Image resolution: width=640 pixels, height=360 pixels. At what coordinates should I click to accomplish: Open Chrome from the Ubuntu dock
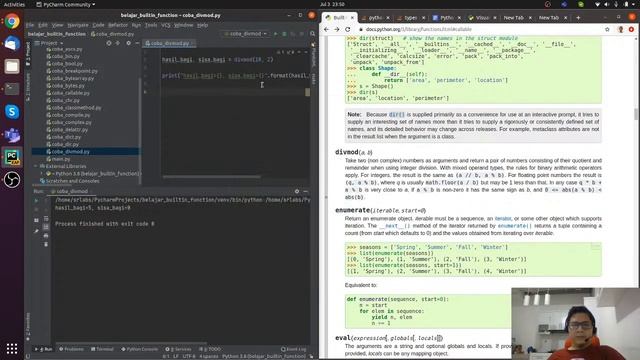click(x=12, y=21)
